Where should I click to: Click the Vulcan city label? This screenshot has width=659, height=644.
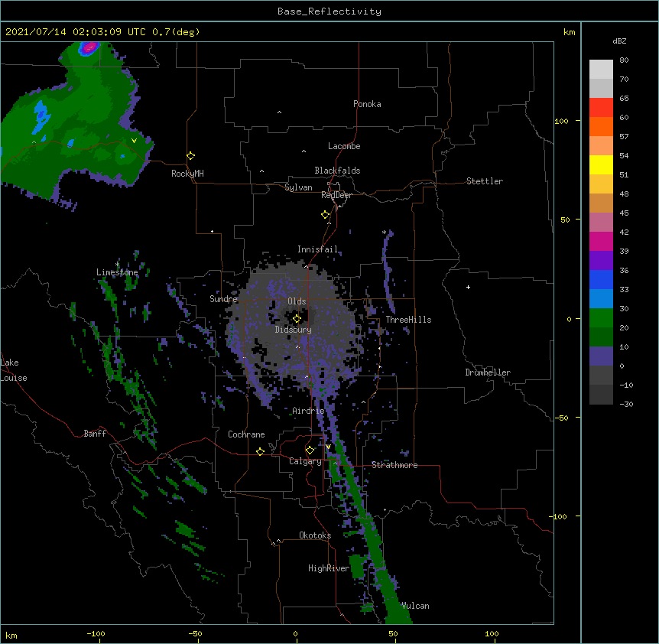tap(415, 606)
